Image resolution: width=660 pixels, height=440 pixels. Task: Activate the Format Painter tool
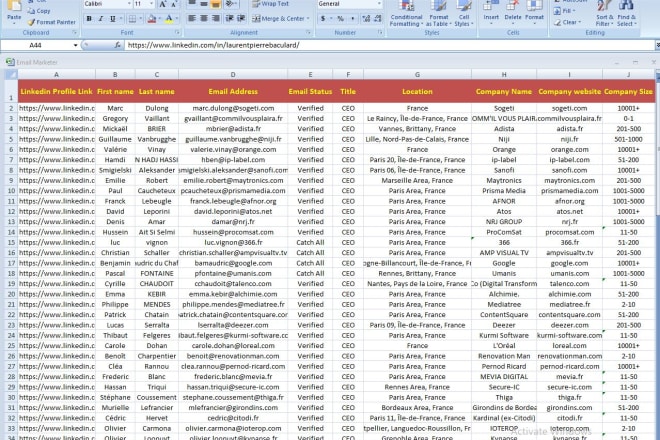(52, 22)
